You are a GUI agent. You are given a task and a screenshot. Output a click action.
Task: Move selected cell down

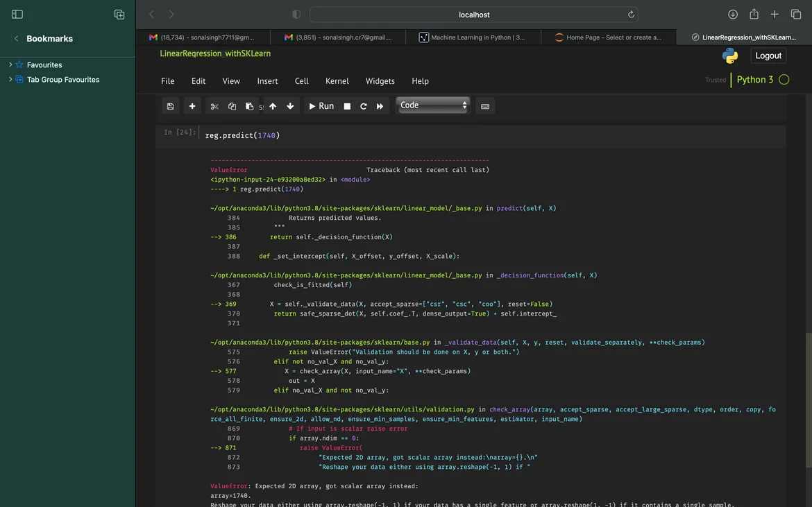pos(290,106)
